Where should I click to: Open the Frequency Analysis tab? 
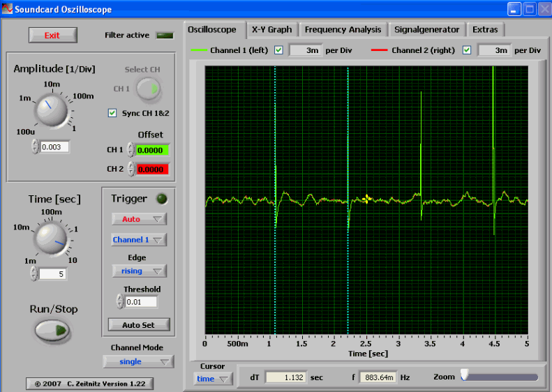343,29
